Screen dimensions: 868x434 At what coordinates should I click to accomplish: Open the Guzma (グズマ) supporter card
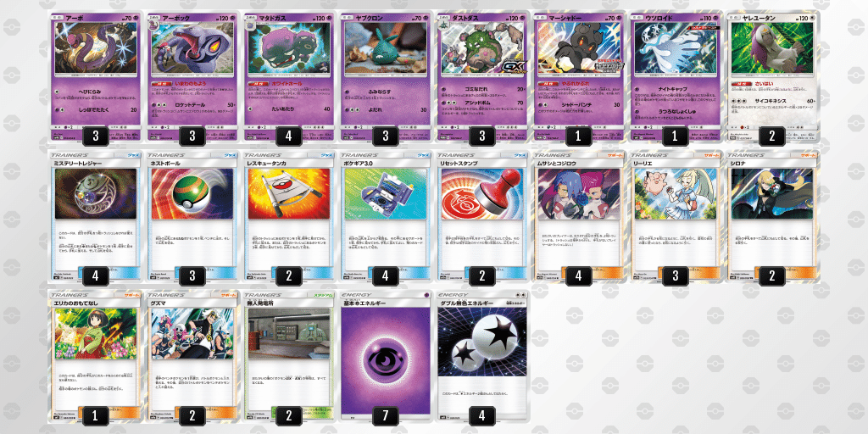click(x=192, y=356)
